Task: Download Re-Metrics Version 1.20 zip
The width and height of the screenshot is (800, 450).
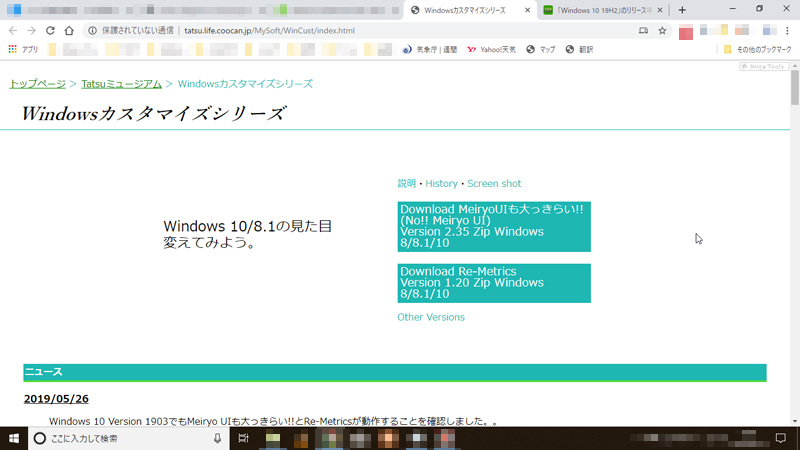Action: point(494,283)
